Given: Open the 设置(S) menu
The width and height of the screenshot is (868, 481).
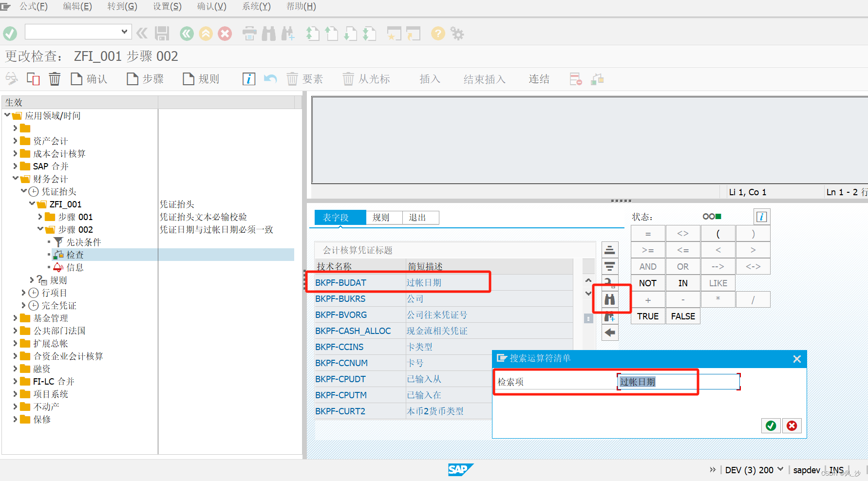Looking at the screenshot, I should 167,6.
